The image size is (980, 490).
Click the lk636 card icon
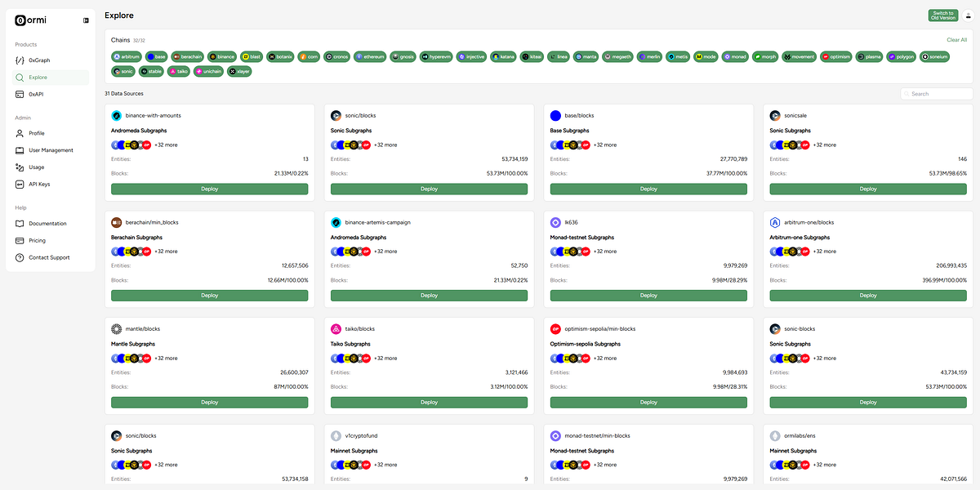[x=555, y=222]
